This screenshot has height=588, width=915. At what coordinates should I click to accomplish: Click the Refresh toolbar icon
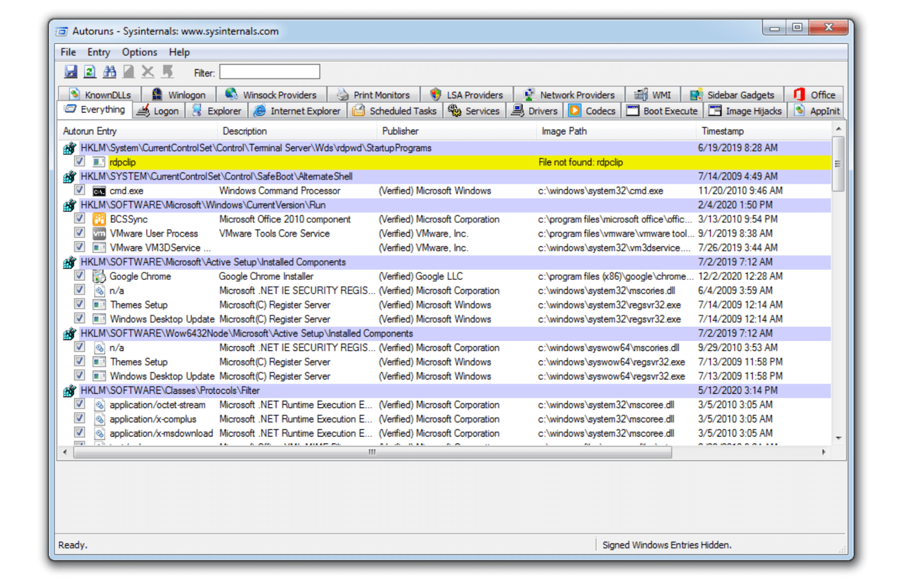[x=90, y=71]
